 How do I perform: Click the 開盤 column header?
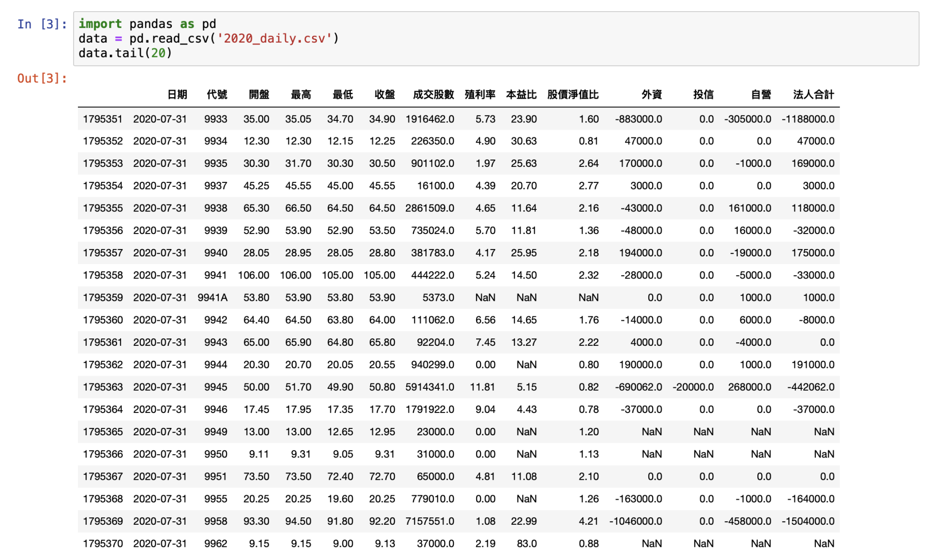pos(259,94)
